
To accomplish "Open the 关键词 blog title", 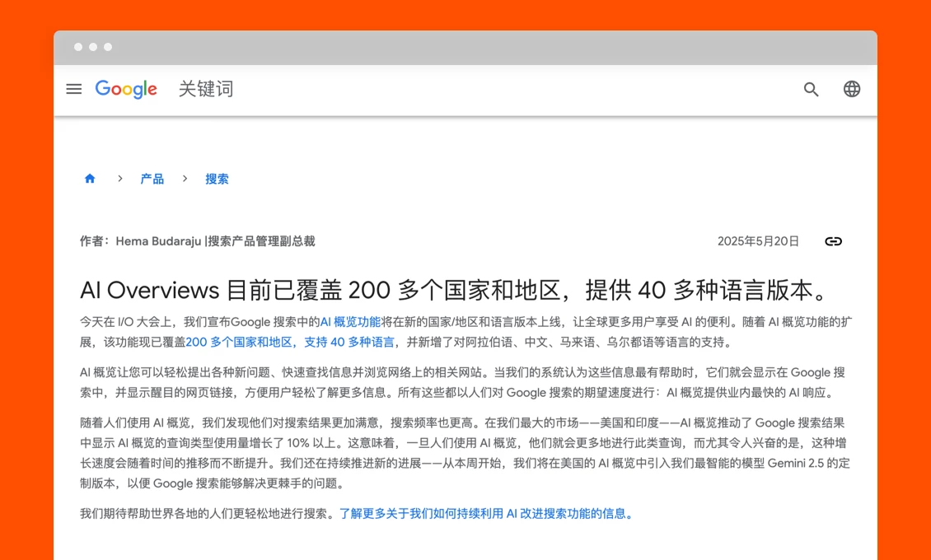I will 206,89.
